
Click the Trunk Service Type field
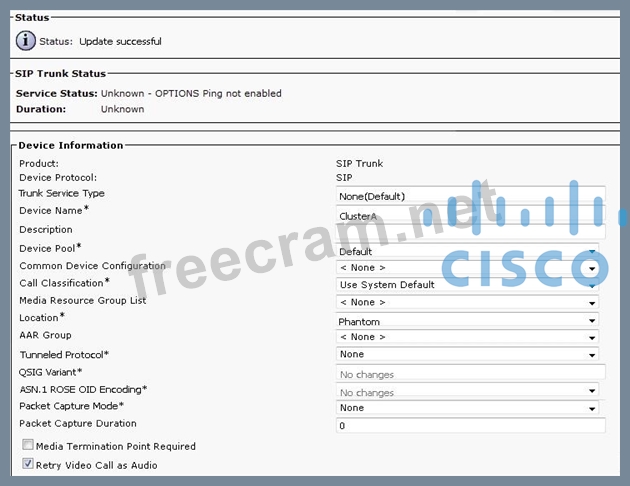click(470, 196)
